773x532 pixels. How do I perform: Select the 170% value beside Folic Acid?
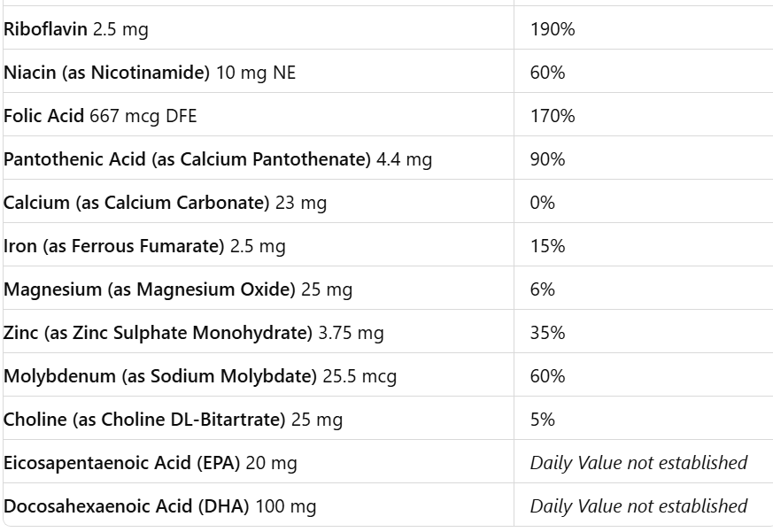553,116
